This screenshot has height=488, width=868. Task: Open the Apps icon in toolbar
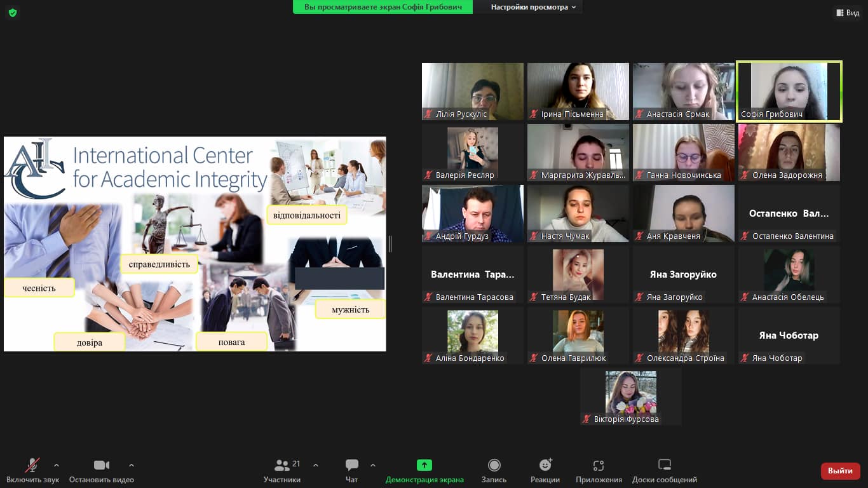click(598, 466)
